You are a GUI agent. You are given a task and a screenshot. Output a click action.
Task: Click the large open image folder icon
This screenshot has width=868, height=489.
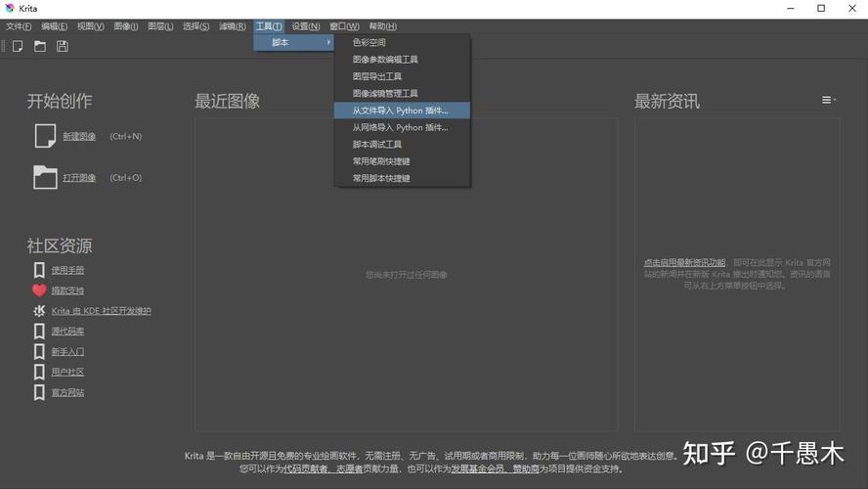(x=45, y=178)
